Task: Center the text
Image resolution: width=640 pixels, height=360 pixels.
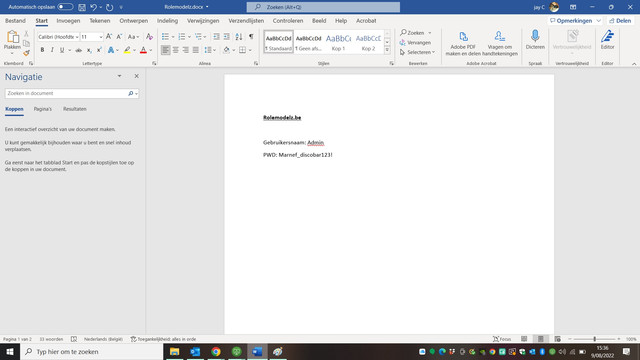Action: click(x=176, y=50)
